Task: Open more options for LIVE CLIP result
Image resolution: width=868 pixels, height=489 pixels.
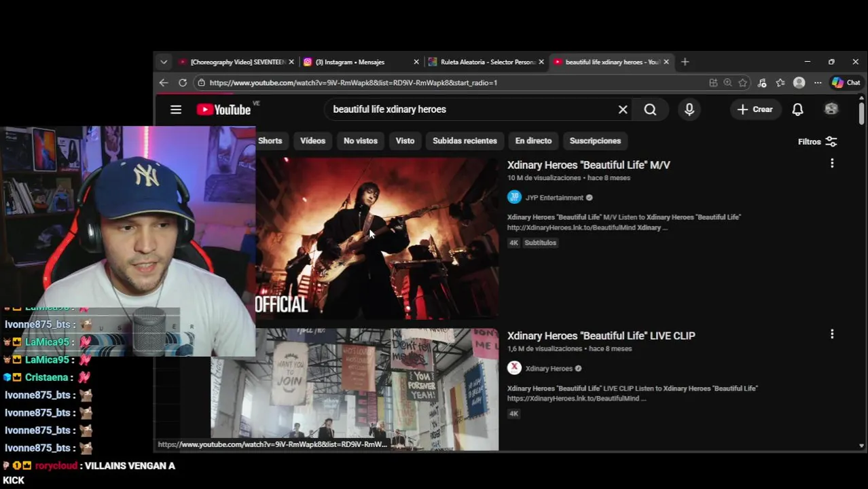Action: pos(832,334)
